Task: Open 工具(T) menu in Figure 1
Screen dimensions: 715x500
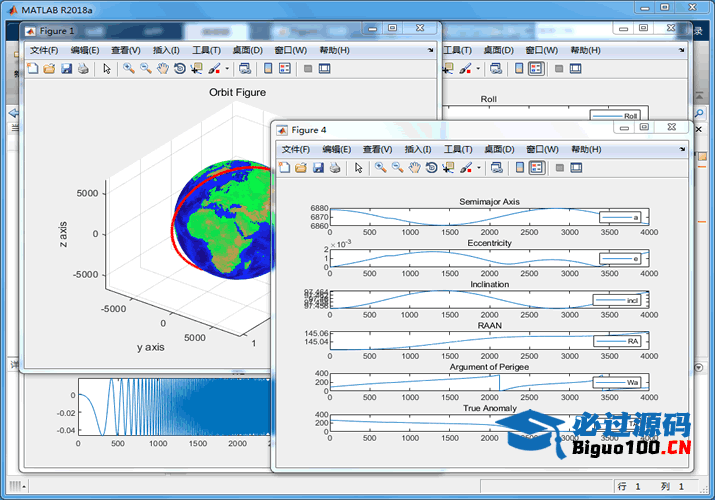Action: 207,50
